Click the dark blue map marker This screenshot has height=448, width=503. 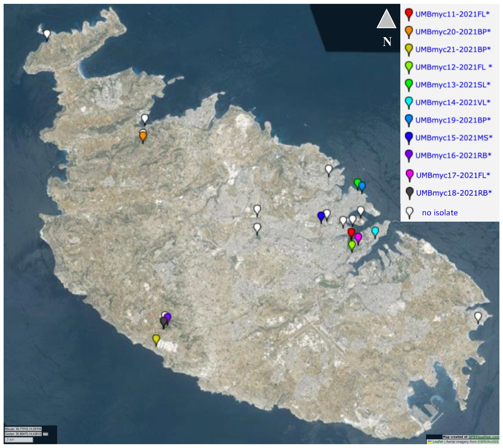tap(321, 216)
